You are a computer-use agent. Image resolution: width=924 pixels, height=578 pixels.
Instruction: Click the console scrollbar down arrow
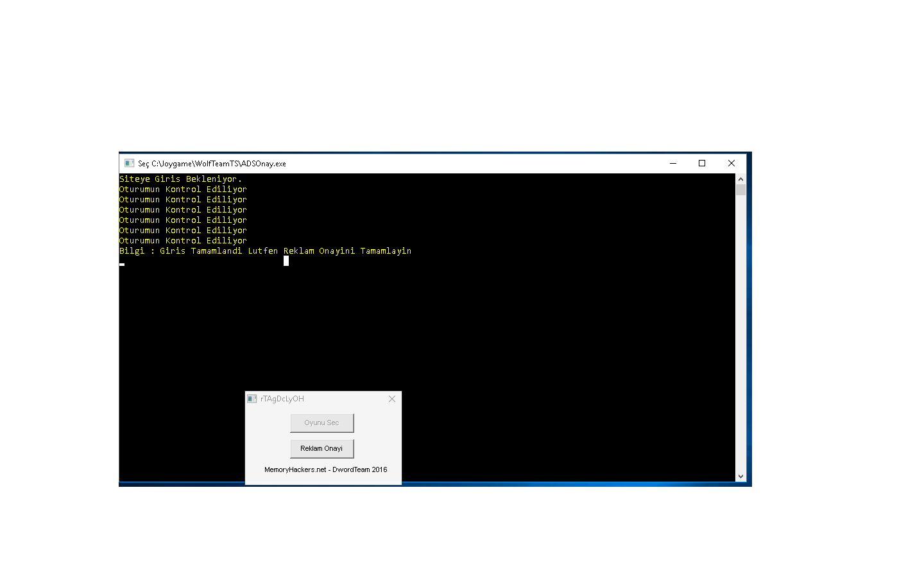point(740,477)
